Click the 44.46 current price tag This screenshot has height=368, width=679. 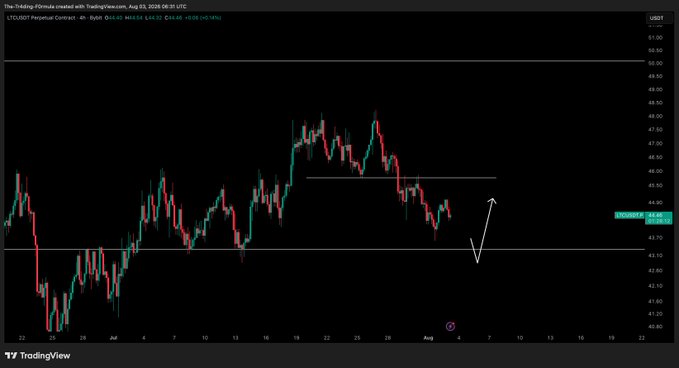pyautogui.click(x=656, y=215)
